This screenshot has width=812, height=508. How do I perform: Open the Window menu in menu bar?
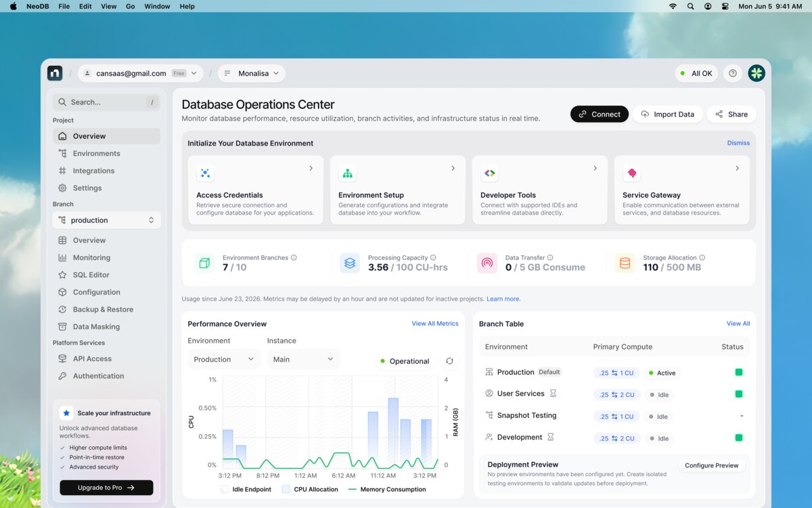click(157, 6)
